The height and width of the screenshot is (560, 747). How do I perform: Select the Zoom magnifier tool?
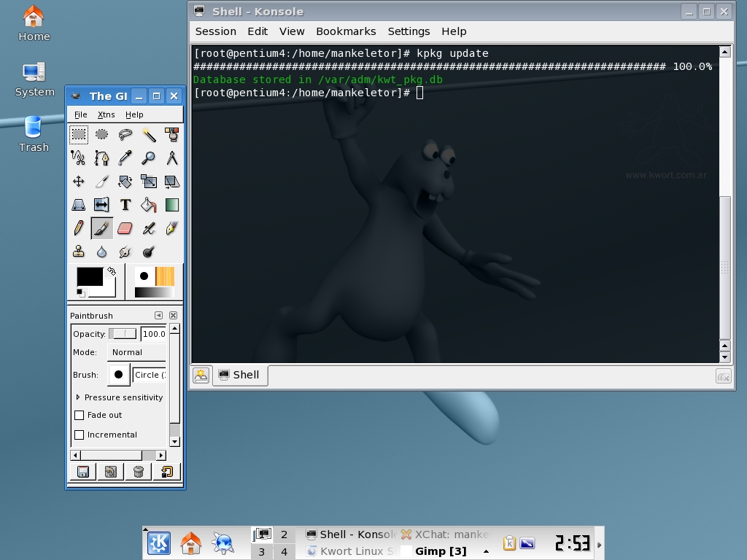coord(149,158)
